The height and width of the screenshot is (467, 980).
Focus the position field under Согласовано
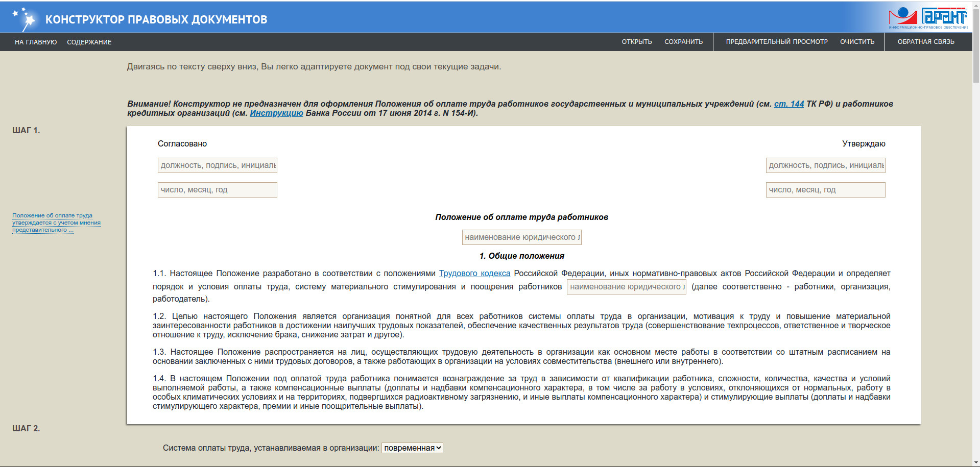point(218,165)
